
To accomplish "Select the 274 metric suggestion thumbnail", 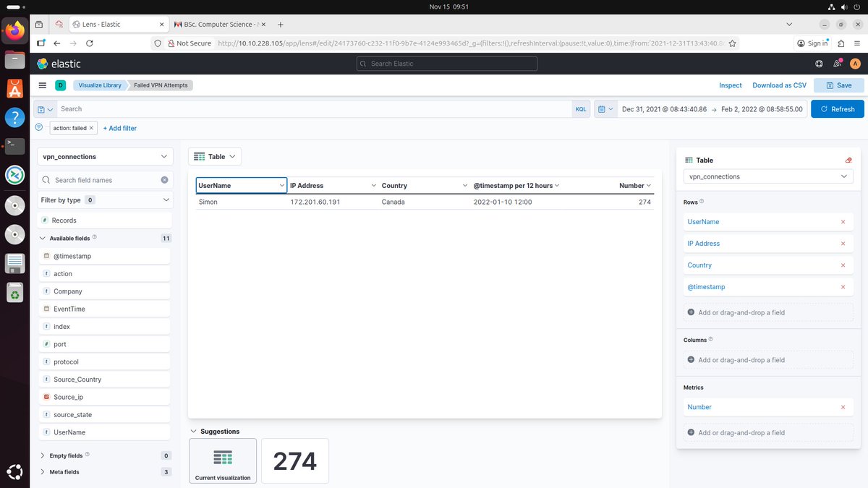I will click(294, 461).
